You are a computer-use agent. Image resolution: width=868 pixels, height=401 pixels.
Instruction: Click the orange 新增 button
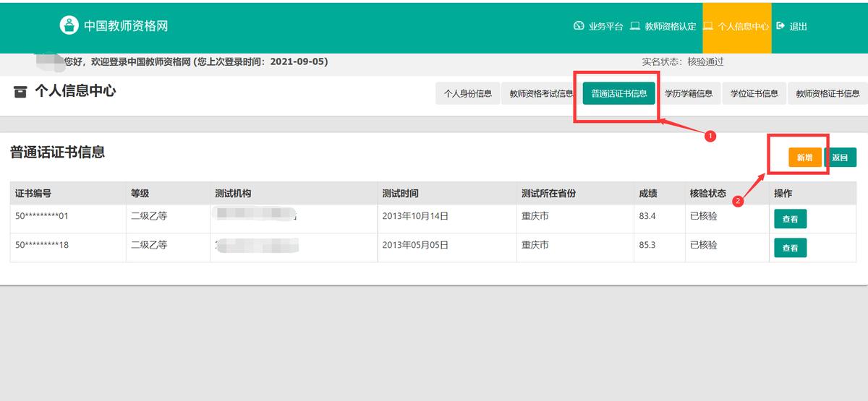click(805, 158)
